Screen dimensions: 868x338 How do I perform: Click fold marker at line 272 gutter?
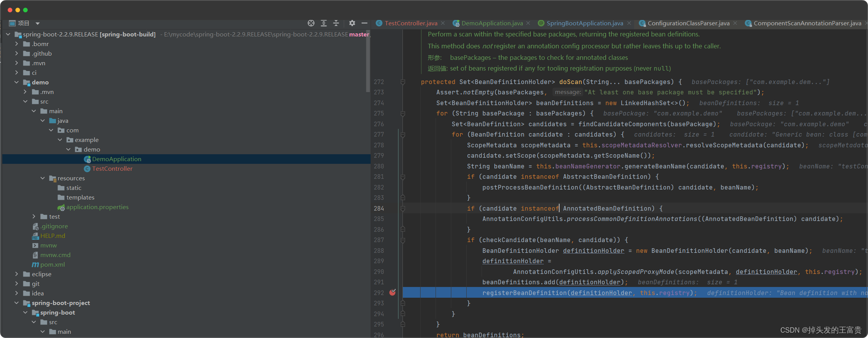pyautogui.click(x=403, y=82)
